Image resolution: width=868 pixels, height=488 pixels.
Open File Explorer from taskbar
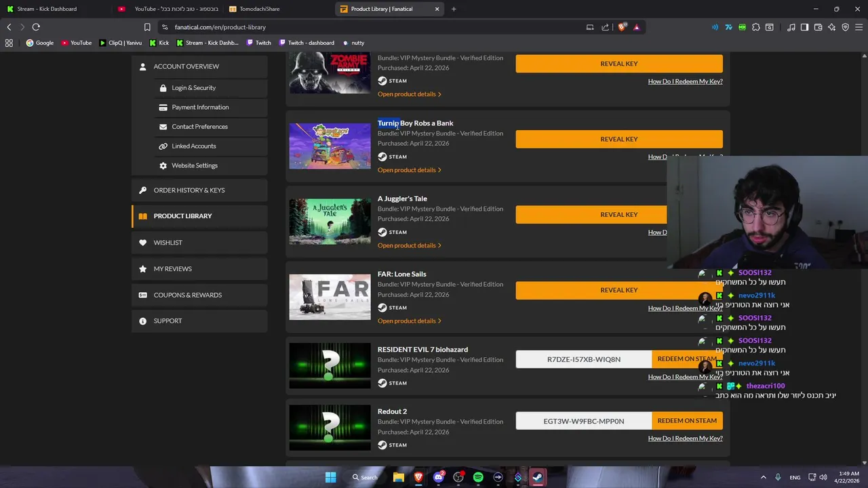[x=399, y=477]
